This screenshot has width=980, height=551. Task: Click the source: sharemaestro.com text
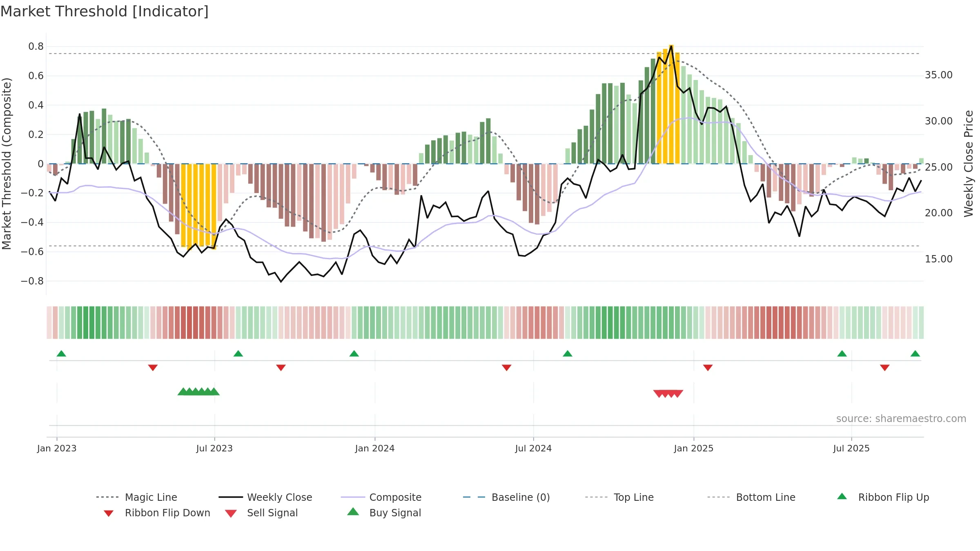901,419
